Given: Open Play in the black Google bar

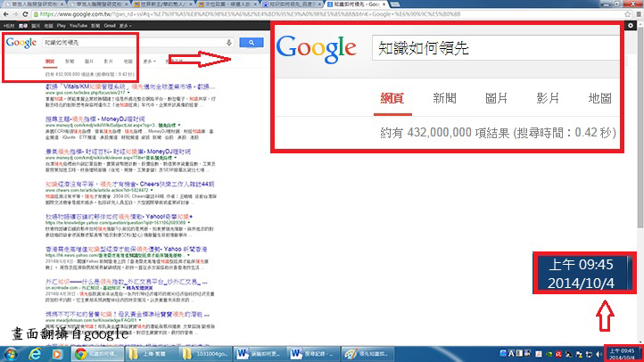Looking at the screenshot, I should 62,26.
